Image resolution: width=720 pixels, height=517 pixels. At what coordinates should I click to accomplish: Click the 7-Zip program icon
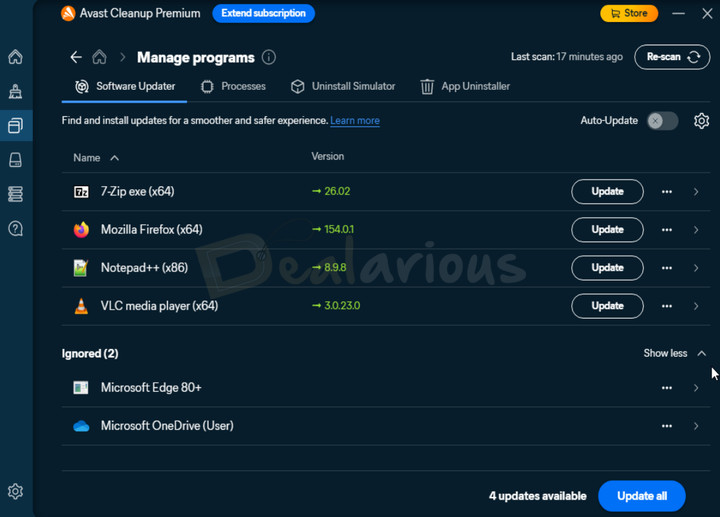81,192
